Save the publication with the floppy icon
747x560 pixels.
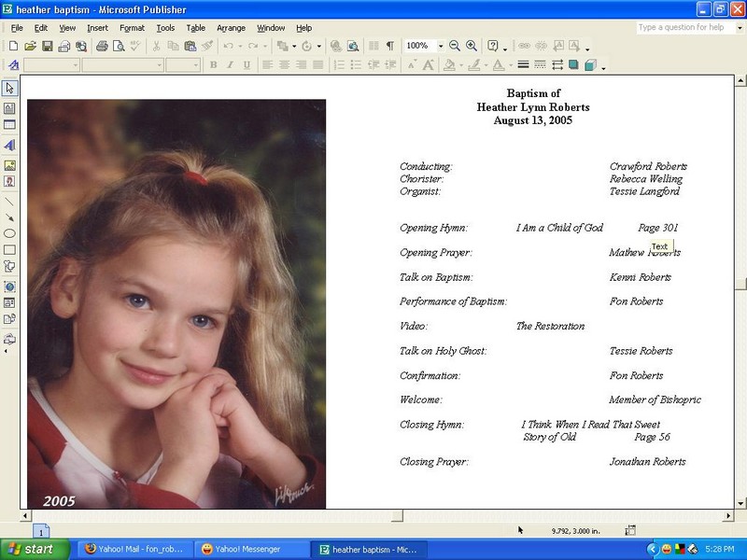(48, 46)
